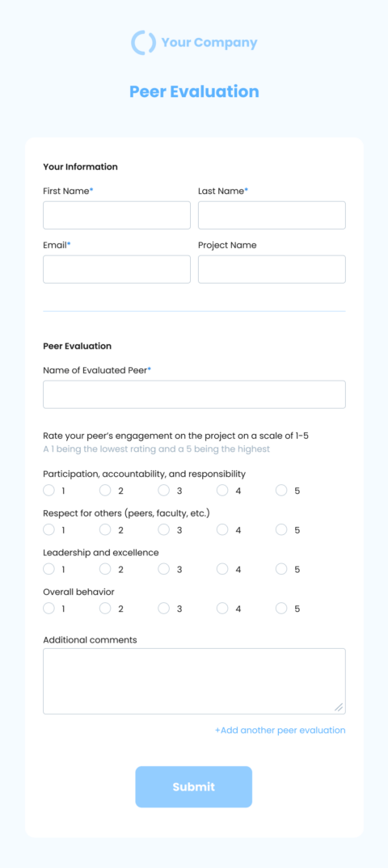Click the textarea resize handle icon
388x868 pixels.
pos(338,707)
